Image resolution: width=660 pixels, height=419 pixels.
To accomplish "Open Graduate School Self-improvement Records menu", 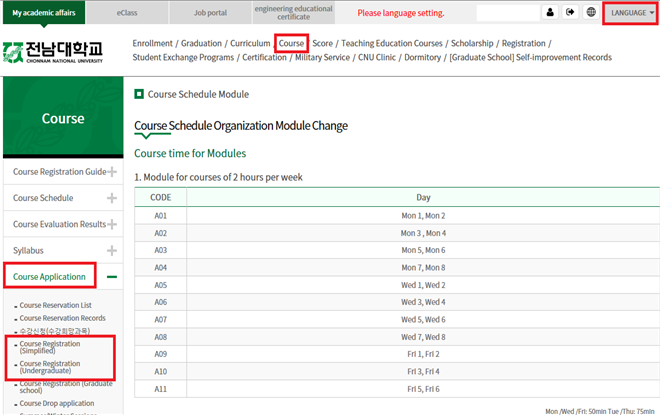I will [530, 57].
